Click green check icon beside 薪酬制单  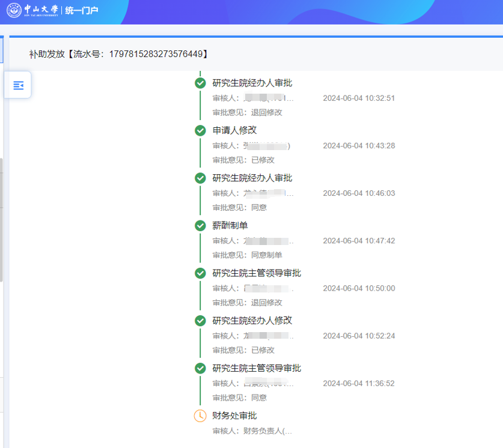200,225
